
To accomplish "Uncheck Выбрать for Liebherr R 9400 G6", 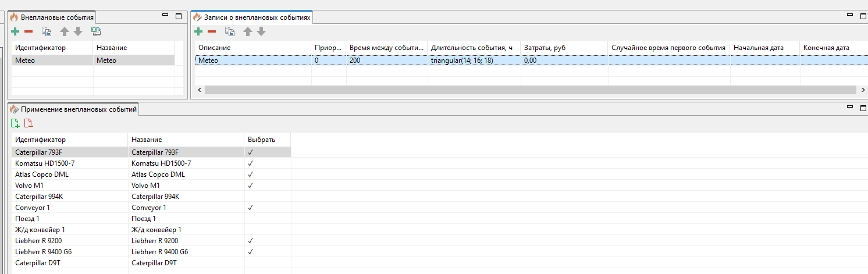I will point(250,252).
